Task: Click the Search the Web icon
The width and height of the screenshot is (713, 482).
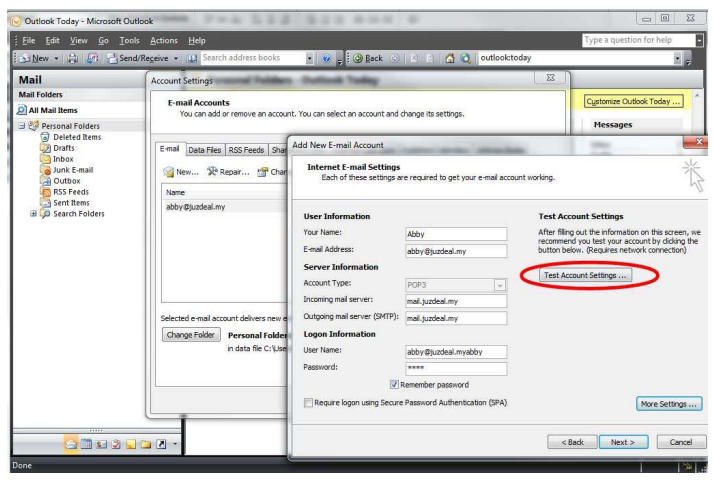Action: pyautogui.click(x=465, y=58)
